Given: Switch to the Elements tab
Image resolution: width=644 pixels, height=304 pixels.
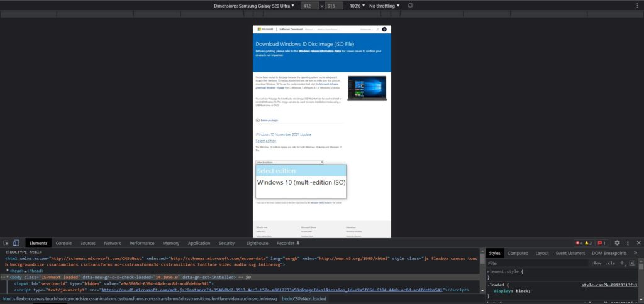Looking at the screenshot, I should (38, 243).
